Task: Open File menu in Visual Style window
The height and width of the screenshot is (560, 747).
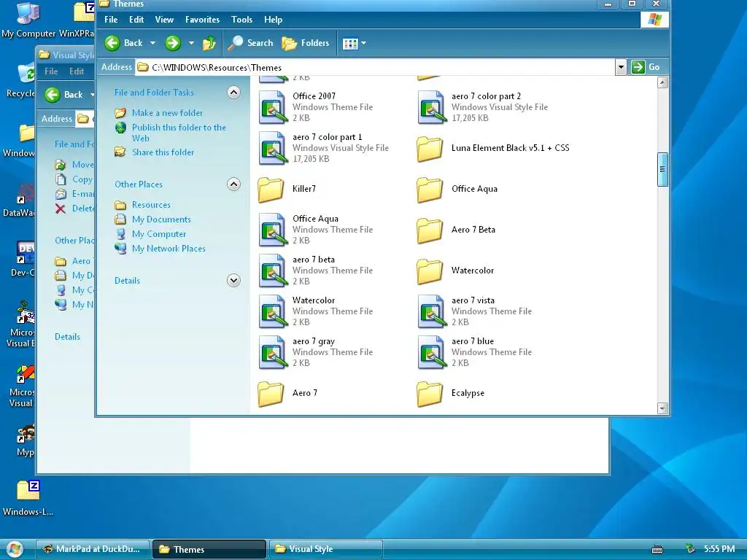Action: tap(51, 71)
